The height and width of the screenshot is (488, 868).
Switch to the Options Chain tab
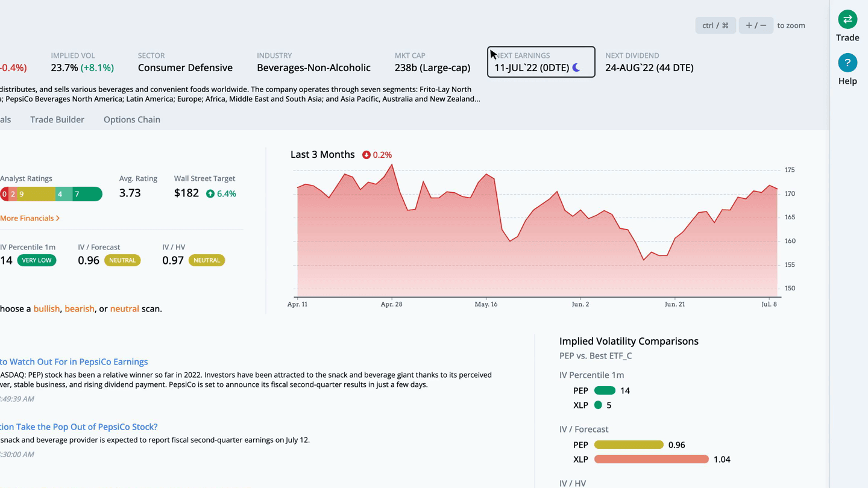(x=132, y=119)
